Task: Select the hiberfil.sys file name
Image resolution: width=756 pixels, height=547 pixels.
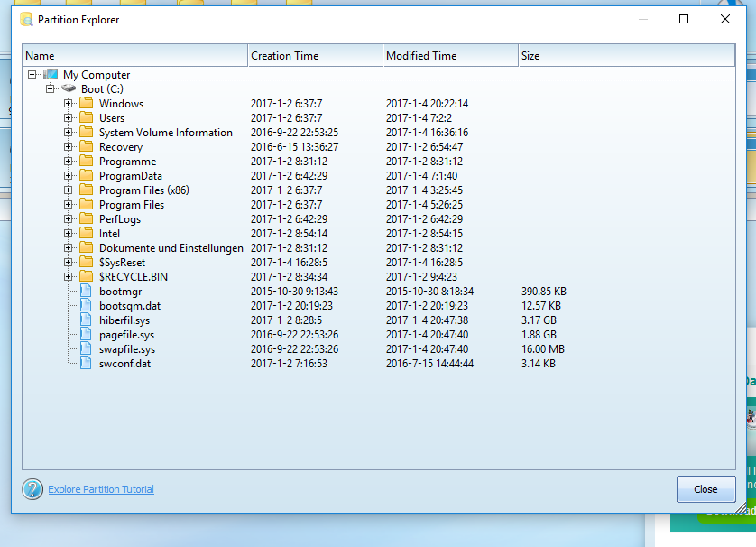Action: tap(124, 320)
